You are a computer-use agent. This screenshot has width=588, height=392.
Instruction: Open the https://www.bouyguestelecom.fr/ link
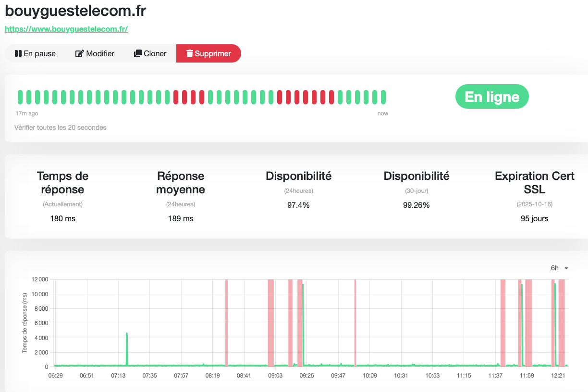pyautogui.click(x=66, y=29)
